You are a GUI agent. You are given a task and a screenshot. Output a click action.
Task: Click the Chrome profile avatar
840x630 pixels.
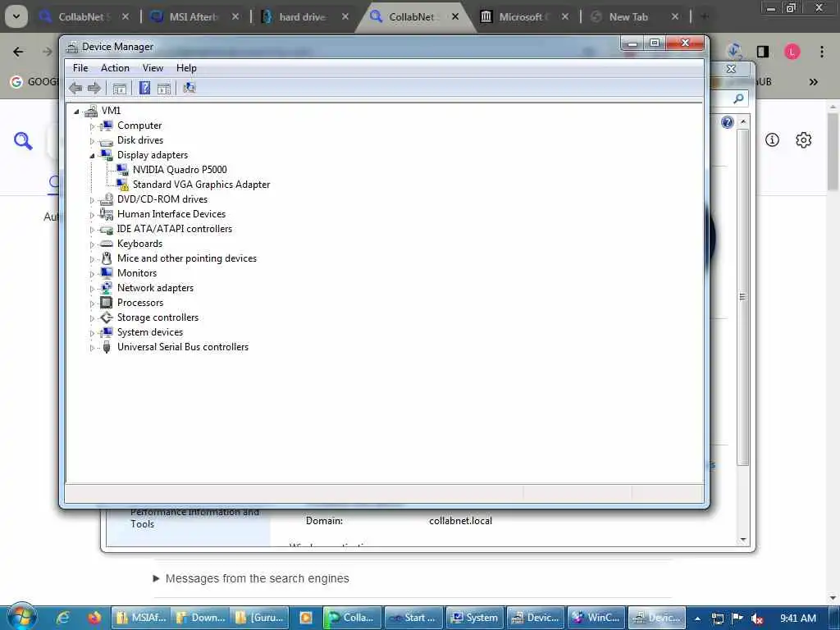[x=792, y=52]
